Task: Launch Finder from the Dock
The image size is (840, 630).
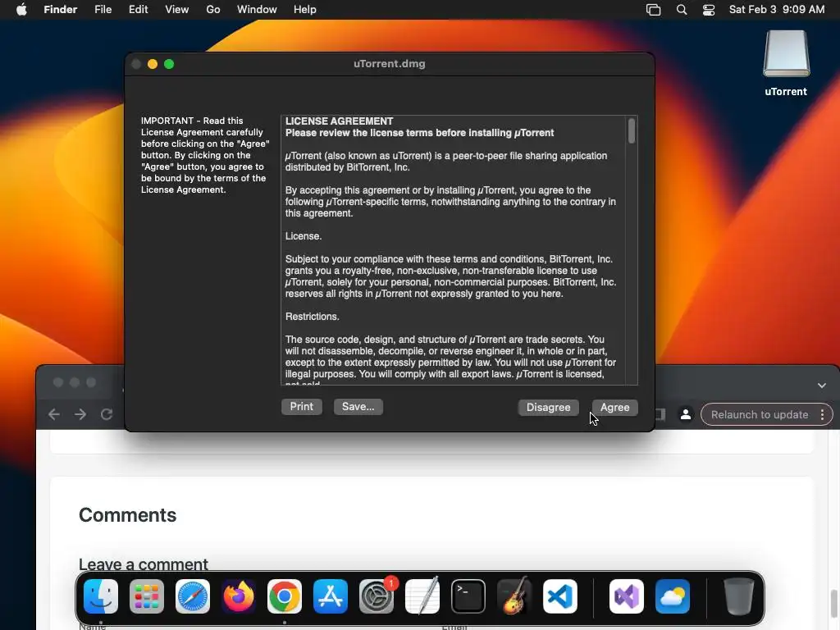Action: [101, 596]
